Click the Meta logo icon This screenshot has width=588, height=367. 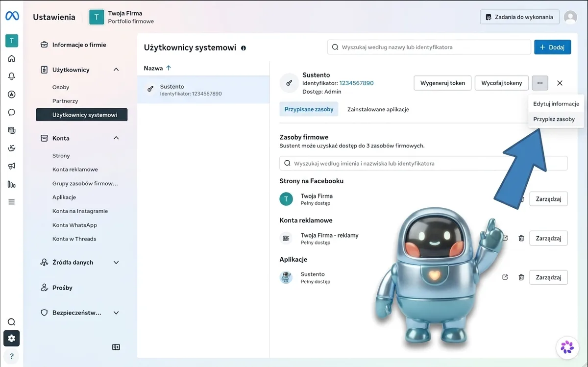pos(12,16)
